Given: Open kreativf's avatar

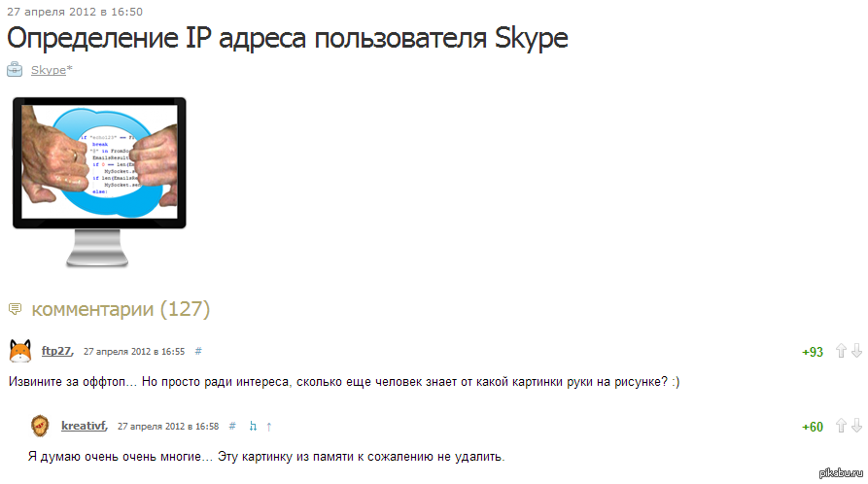Looking at the screenshot, I should (40, 426).
